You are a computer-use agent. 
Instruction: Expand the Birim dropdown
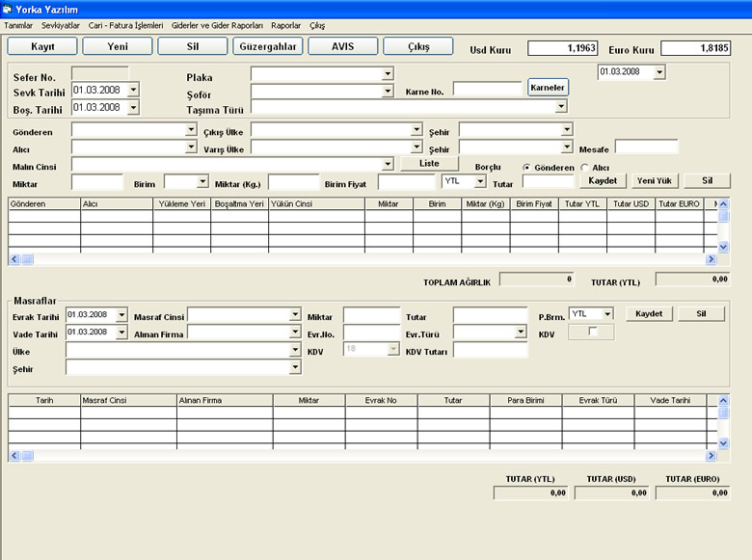coord(202,181)
